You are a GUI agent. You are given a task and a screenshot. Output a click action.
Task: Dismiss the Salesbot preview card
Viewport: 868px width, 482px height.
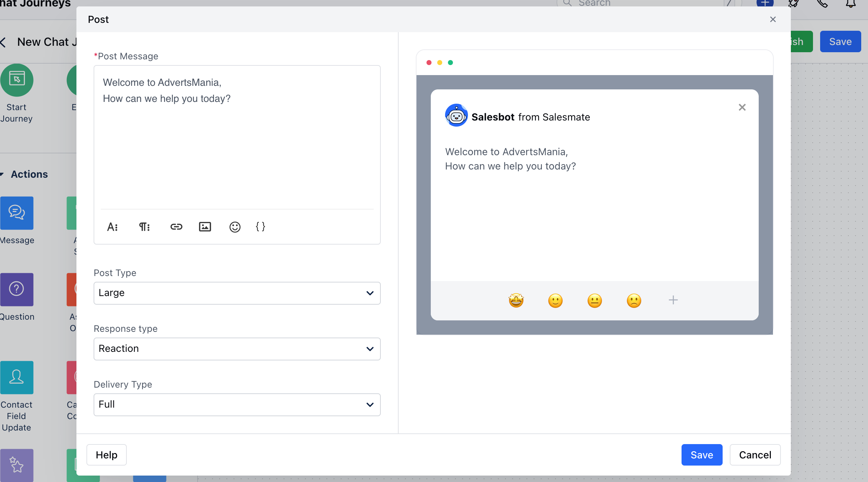[x=742, y=107]
